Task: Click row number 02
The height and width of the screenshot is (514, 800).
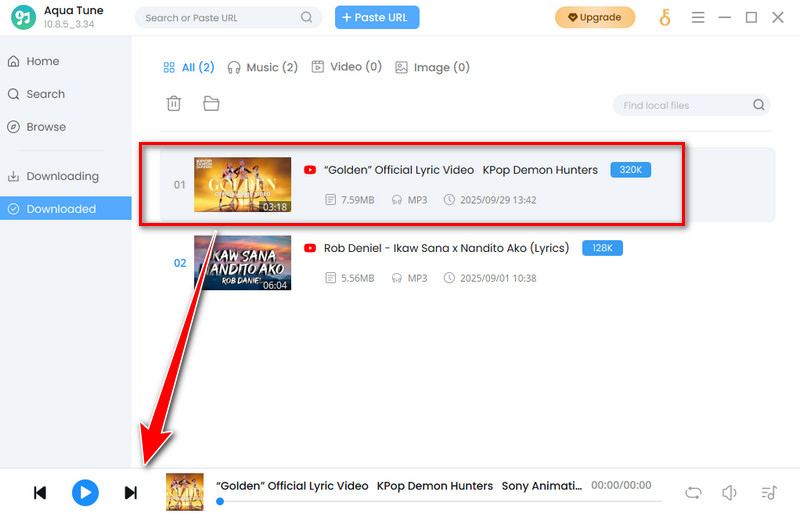Action: coord(180,263)
